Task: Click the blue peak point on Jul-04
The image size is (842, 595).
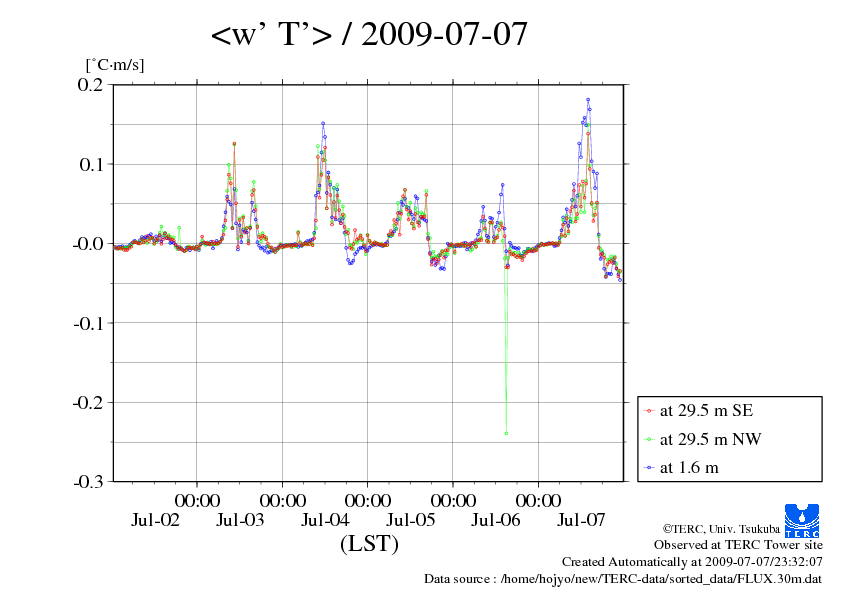Action: point(323,123)
